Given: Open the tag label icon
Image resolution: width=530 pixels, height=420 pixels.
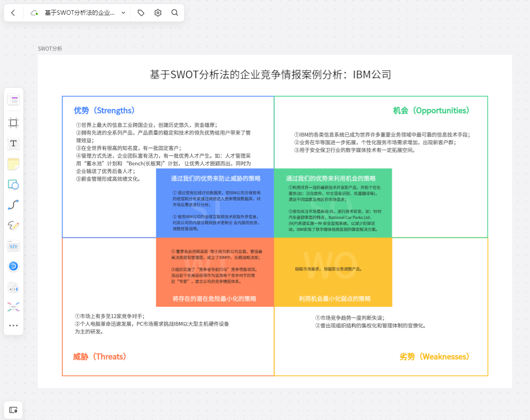Looking at the screenshot, I should (141, 13).
